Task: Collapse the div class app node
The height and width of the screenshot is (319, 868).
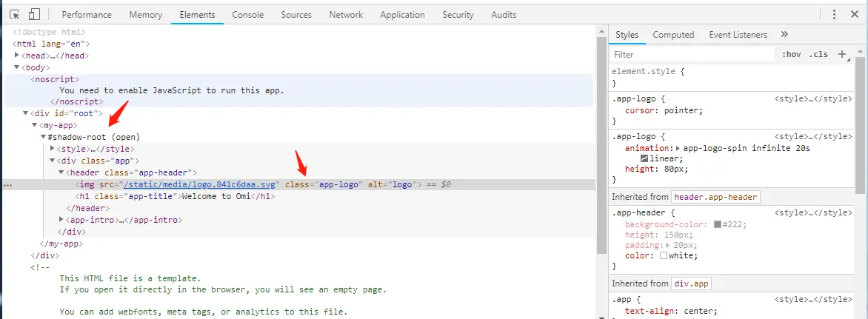Action: (52, 161)
